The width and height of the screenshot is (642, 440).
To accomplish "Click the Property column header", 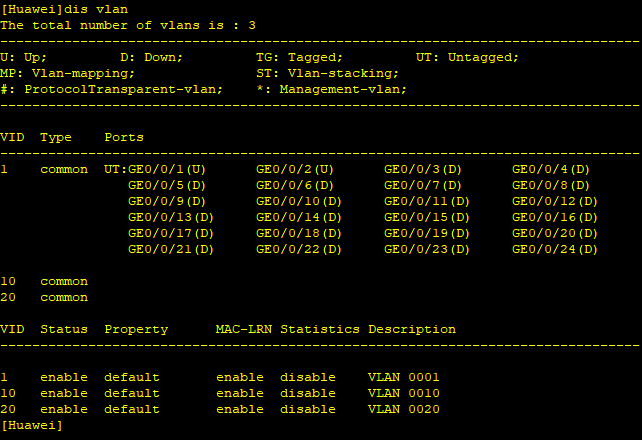I will point(136,330).
